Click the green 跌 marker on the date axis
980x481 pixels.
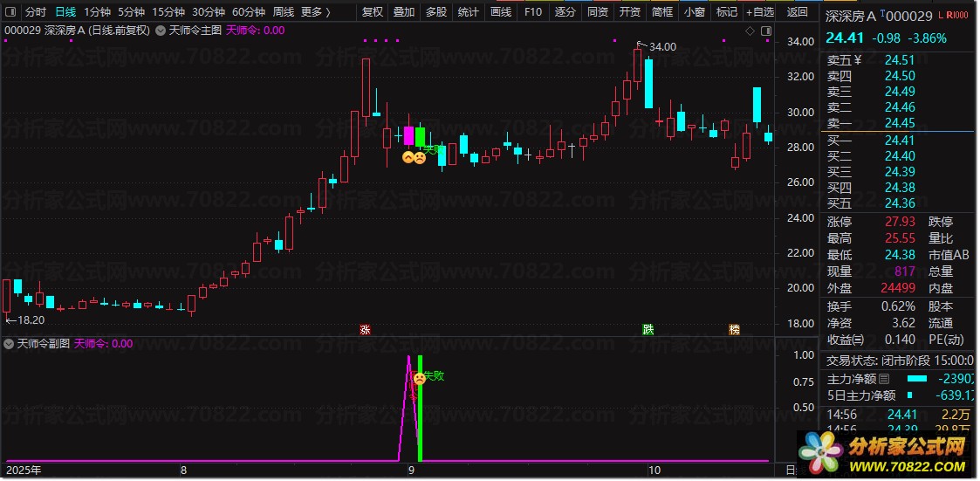[x=648, y=330]
